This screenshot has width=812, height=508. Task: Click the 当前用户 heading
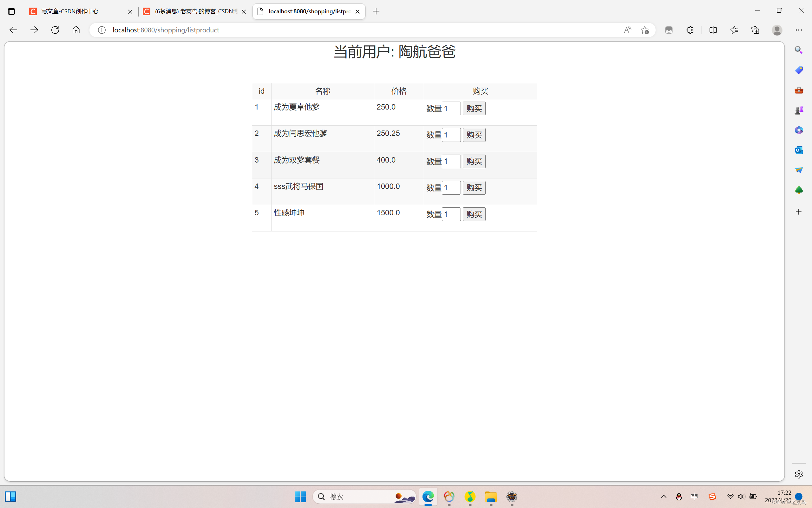(394, 52)
